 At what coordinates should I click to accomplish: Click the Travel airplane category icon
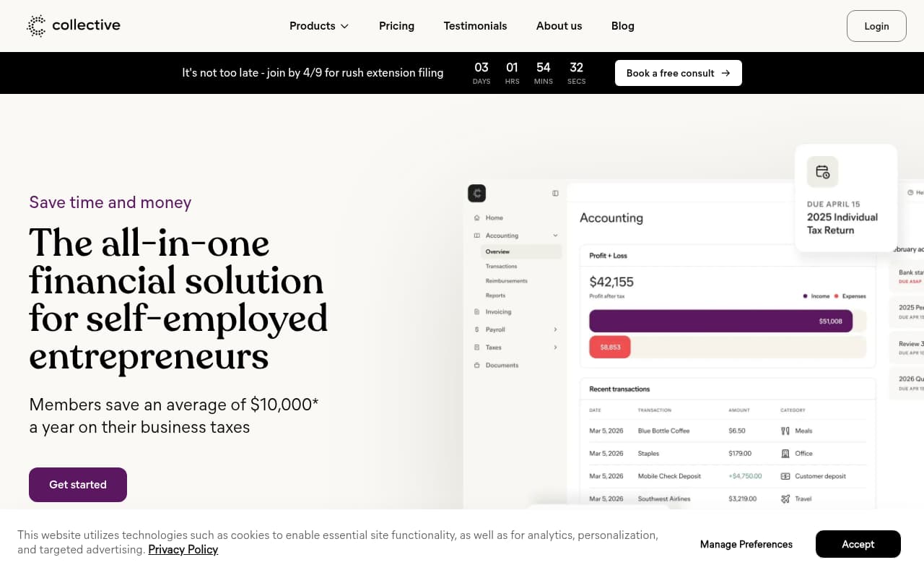[785, 499]
